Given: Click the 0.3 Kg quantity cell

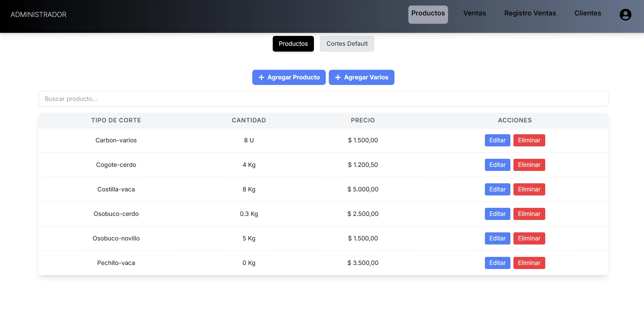Looking at the screenshot, I should click(x=249, y=214).
